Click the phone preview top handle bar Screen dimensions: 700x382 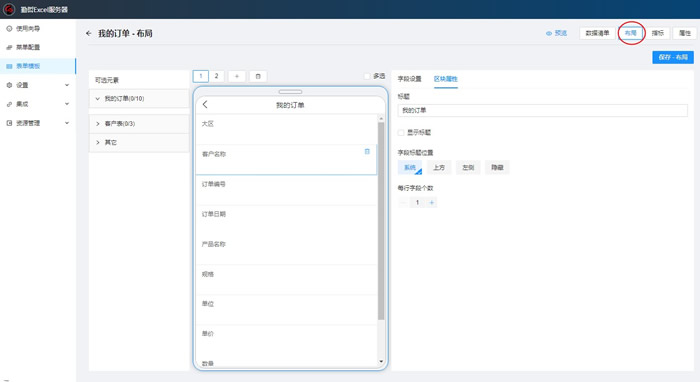pyautogui.click(x=290, y=92)
